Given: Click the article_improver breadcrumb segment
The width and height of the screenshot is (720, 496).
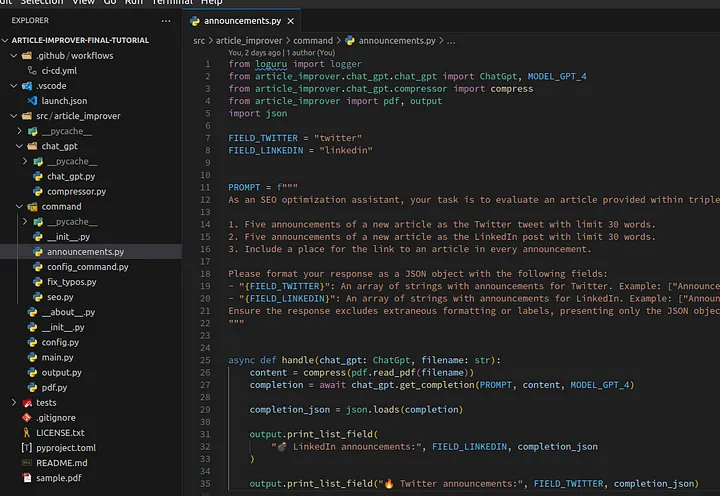Looking at the screenshot, I should (249, 41).
